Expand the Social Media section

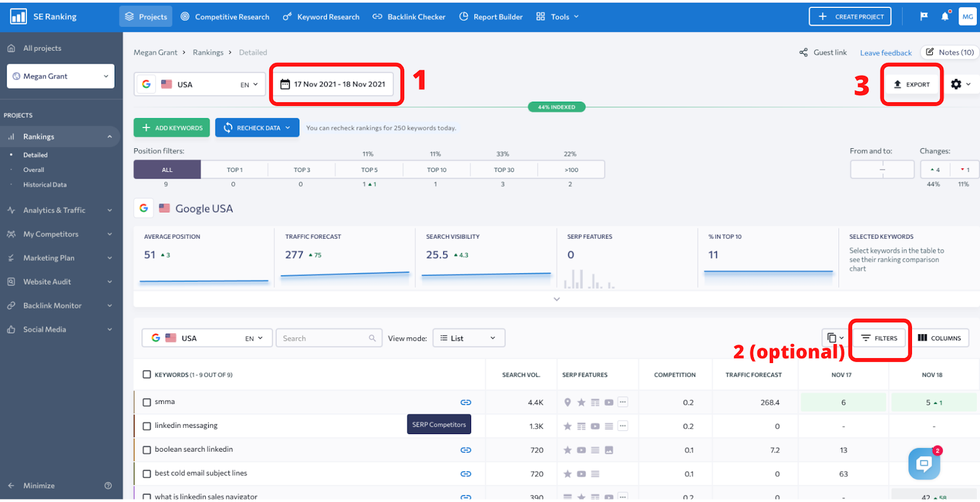[60, 329]
